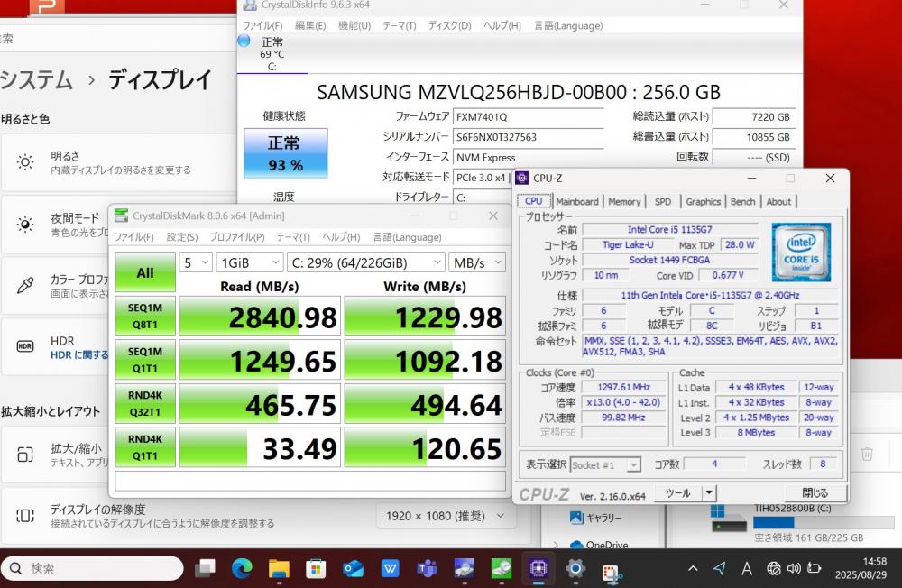Screen dimensions: 902x588
Task: Click the night mode icon in Settings
Action: [x=25, y=224]
